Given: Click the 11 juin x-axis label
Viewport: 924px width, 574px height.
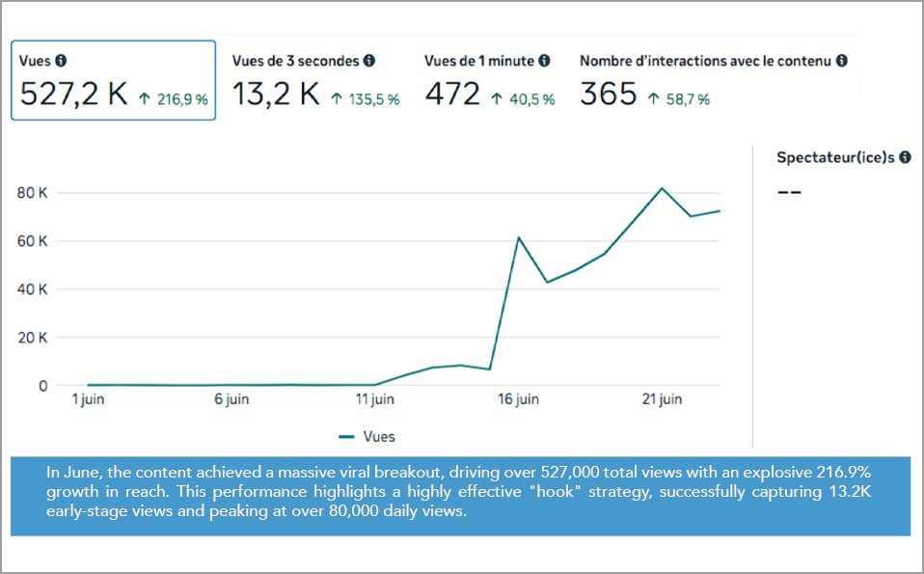Looking at the screenshot, I should coord(374,400).
